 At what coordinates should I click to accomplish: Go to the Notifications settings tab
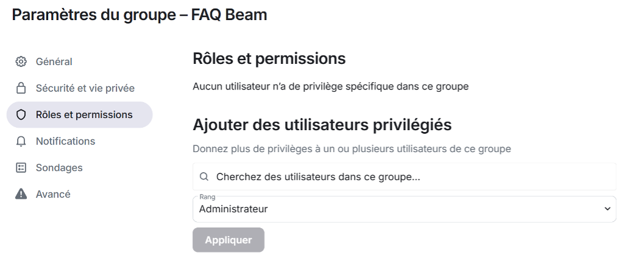point(65,142)
